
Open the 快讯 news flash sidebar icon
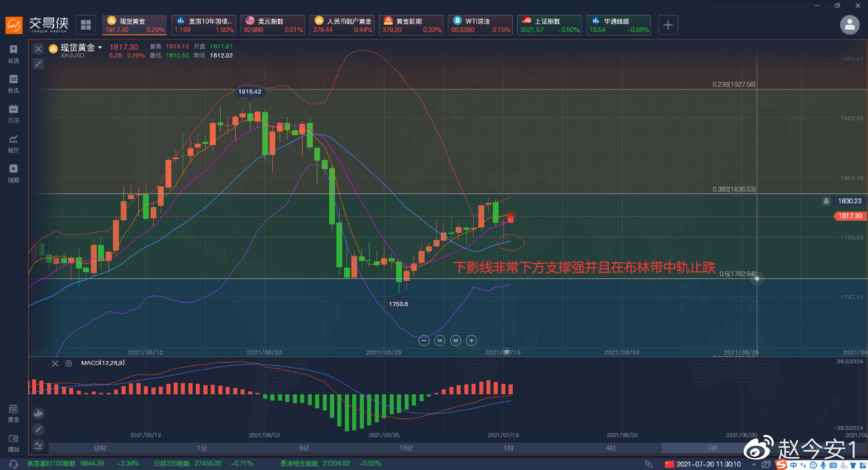pyautogui.click(x=14, y=83)
